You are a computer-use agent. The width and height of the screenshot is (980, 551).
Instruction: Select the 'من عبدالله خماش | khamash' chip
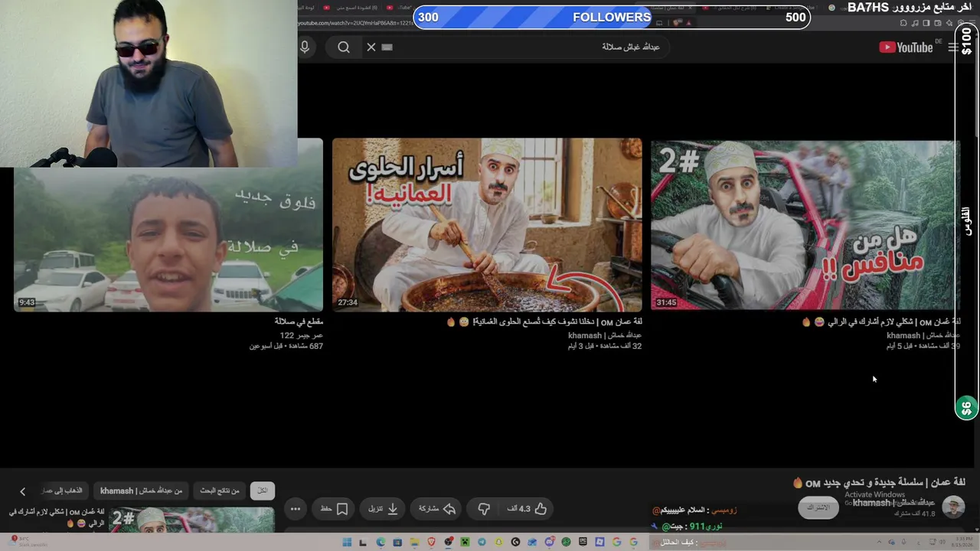pyautogui.click(x=141, y=491)
